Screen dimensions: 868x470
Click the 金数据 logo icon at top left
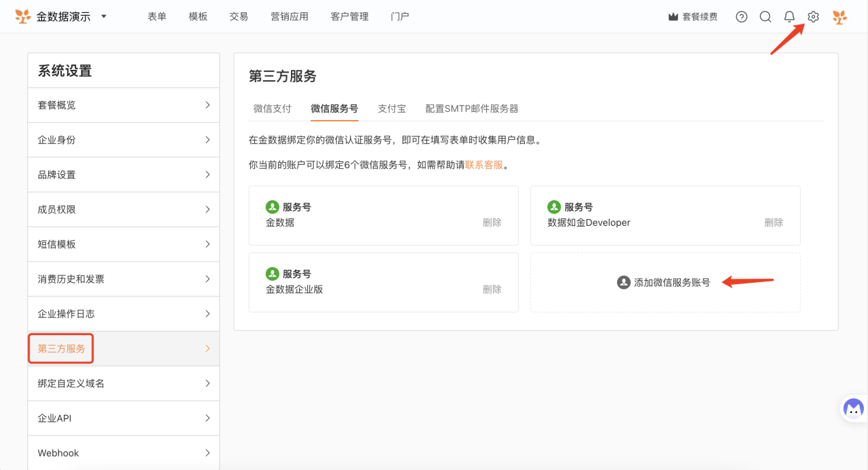(22, 16)
